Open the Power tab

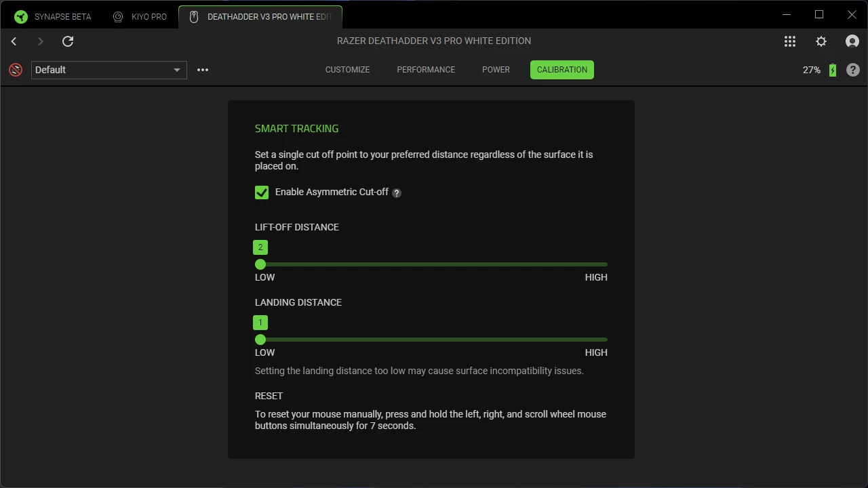496,70
